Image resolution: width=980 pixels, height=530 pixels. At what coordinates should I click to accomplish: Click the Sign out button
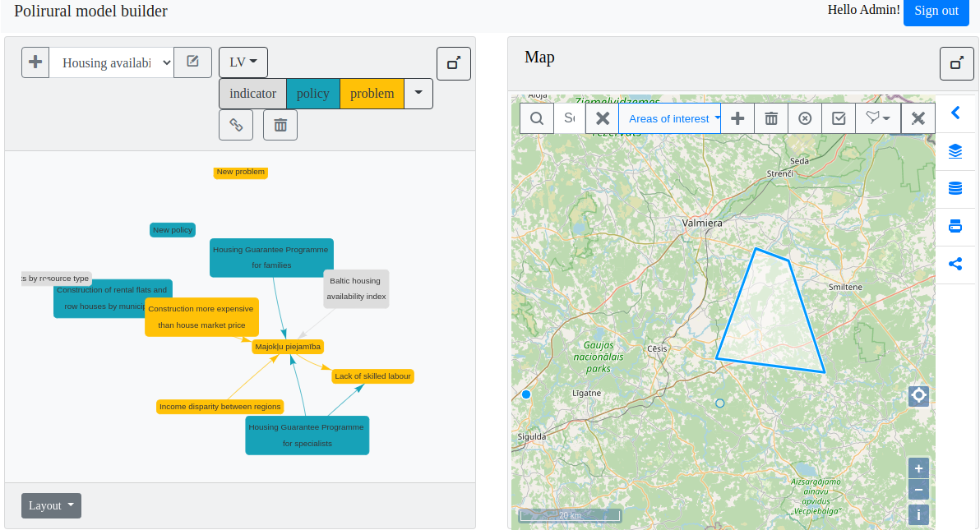click(x=936, y=12)
